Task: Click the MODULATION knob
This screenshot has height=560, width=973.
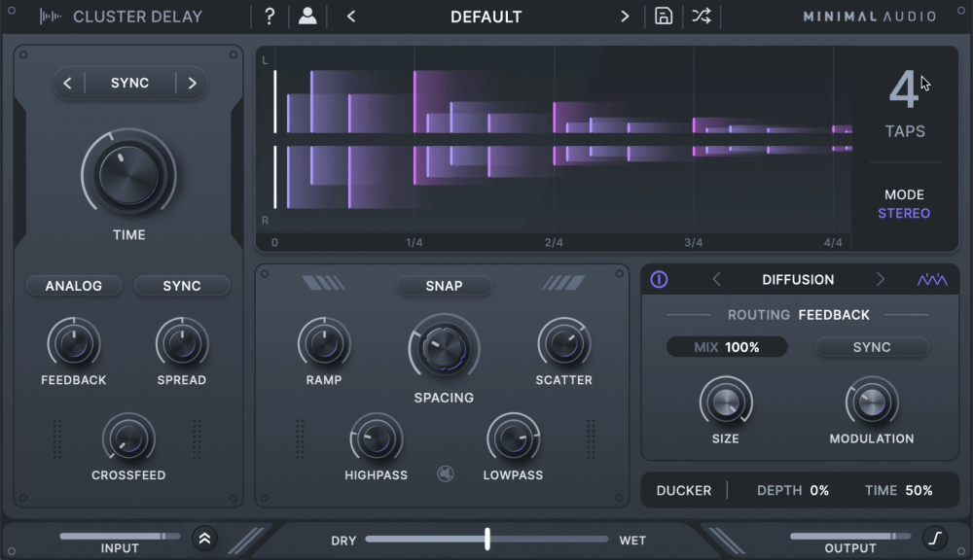Action: click(x=872, y=402)
